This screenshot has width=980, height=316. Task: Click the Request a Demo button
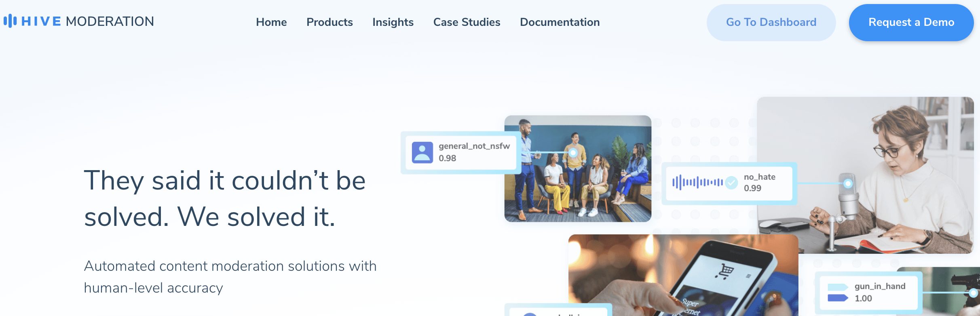(x=911, y=22)
